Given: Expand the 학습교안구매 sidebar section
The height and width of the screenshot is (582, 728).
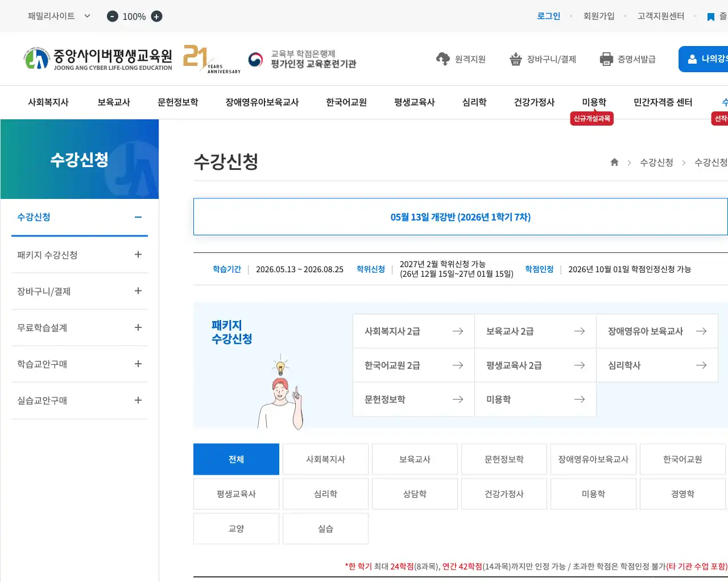Looking at the screenshot, I should tap(138, 364).
